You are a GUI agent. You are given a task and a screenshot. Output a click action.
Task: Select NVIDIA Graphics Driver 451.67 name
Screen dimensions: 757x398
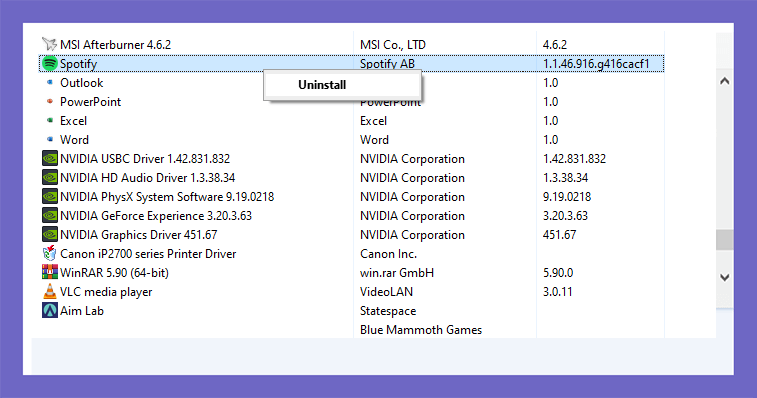coord(139,235)
